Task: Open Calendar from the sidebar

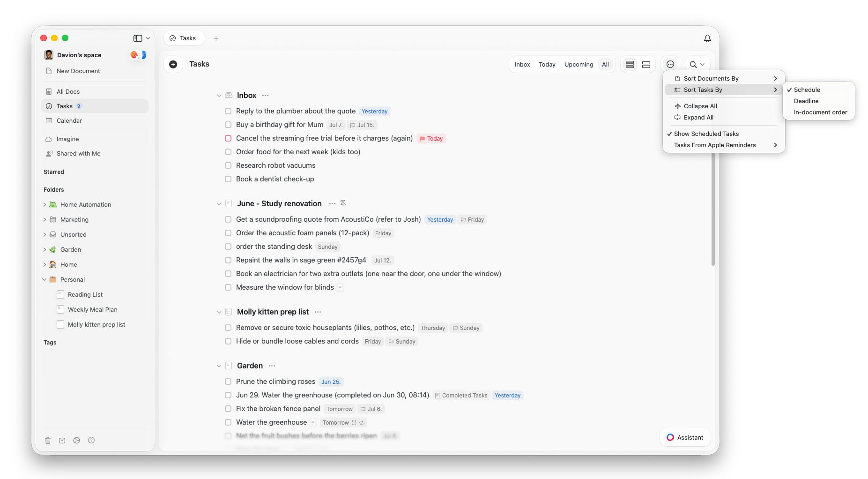Action: coord(95,120)
